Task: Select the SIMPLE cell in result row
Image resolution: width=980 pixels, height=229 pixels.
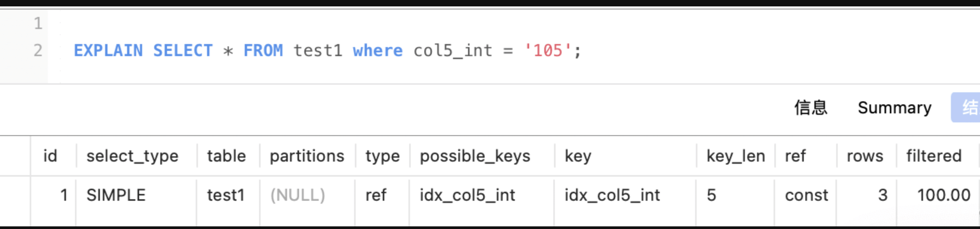Action: click(116, 195)
